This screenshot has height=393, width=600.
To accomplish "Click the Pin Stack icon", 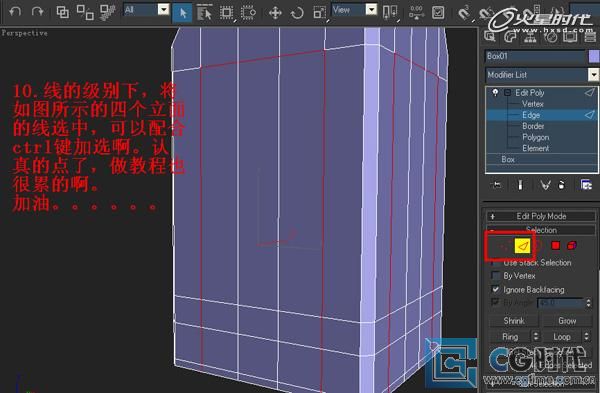I will click(496, 185).
